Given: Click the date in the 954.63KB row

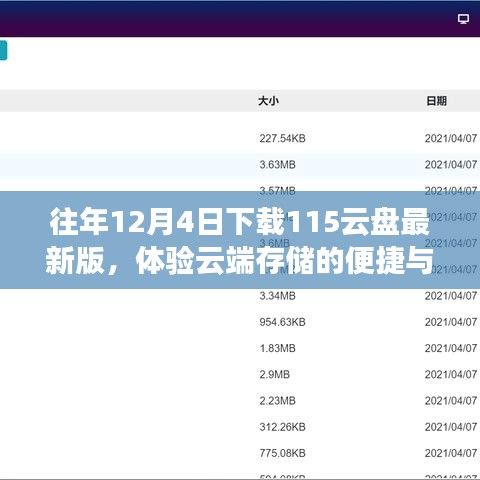Looking at the screenshot, I should point(451,322).
